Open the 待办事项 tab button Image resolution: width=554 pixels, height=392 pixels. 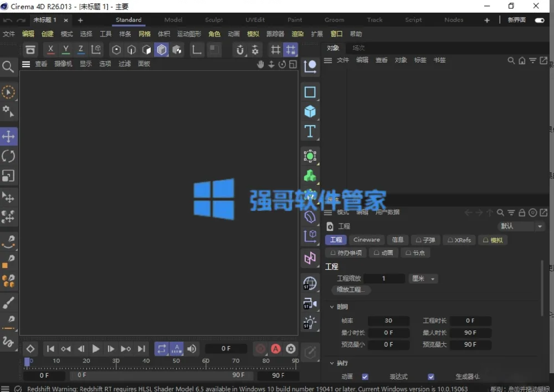346,253
